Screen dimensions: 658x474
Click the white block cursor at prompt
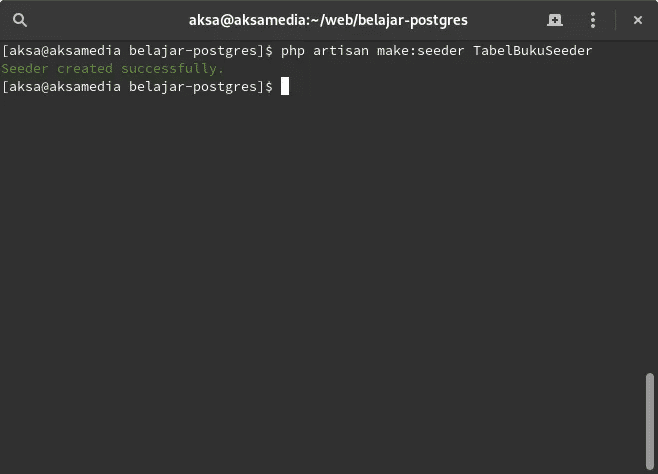(285, 86)
